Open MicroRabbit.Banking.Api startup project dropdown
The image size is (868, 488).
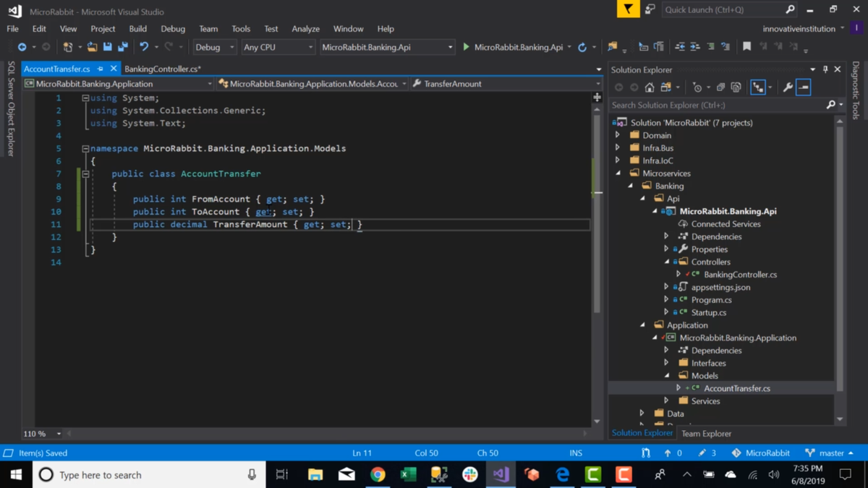(x=387, y=47)
